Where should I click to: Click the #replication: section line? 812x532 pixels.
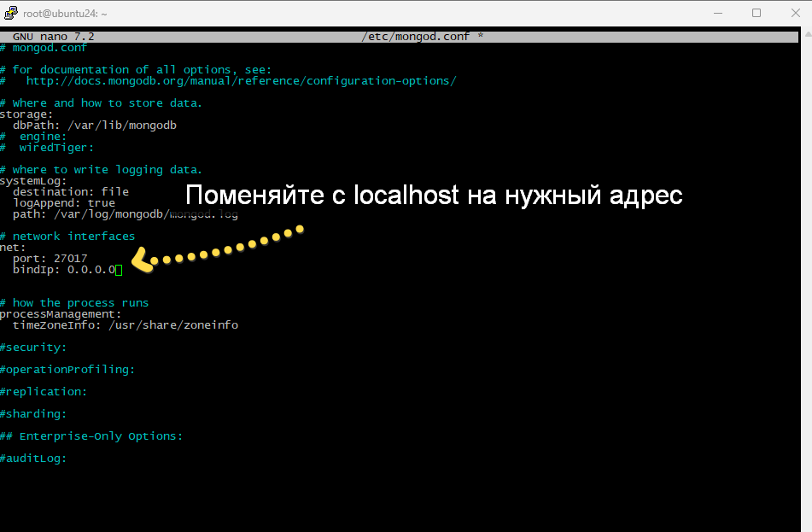pos(43,391)
